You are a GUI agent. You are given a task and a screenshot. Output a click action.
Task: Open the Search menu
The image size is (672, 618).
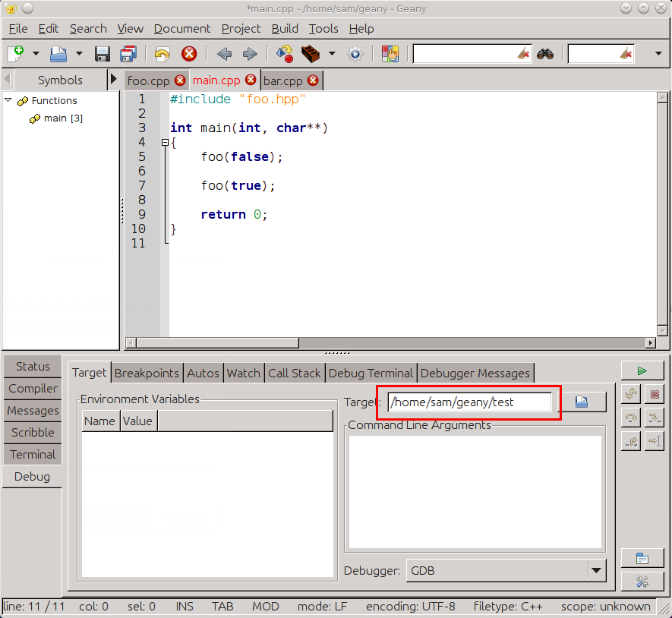[x=88, y=29]
